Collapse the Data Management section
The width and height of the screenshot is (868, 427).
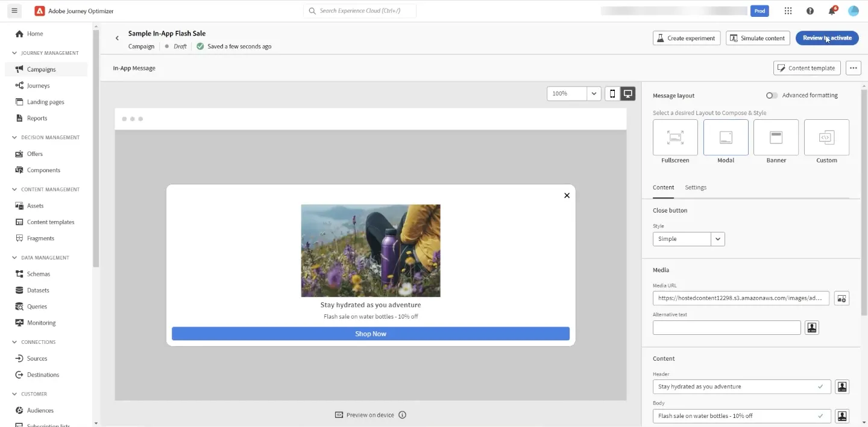point(14,258)
